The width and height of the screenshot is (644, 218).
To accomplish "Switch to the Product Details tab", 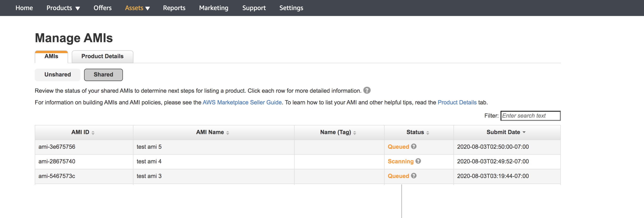I will [102, 56].
